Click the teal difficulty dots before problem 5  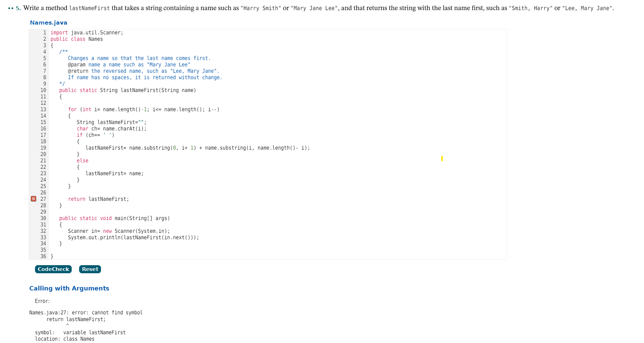click(x=10, y=7)
